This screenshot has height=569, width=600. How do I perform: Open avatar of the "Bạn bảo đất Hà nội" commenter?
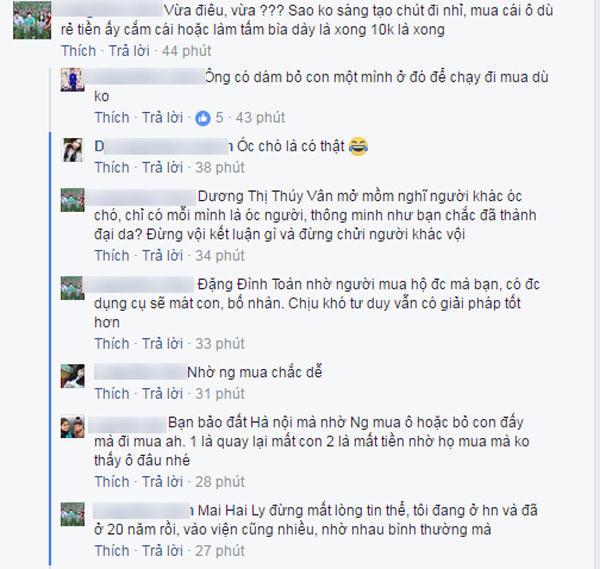[72, 427]
